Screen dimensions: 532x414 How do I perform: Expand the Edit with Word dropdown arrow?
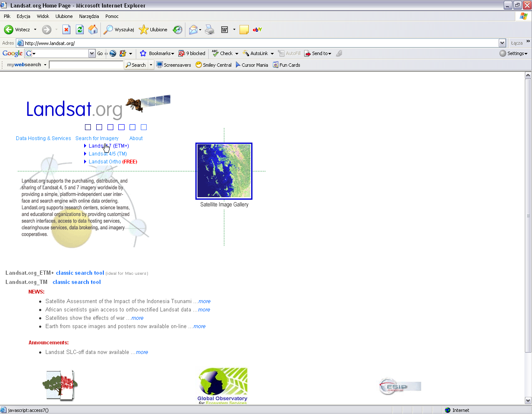coord(234,30)
